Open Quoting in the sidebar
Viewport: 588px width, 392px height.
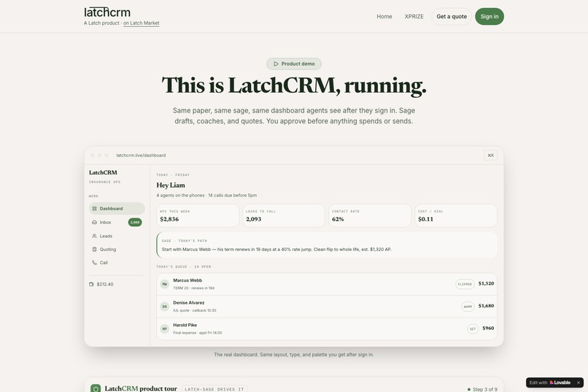pyautogui.click(x=117, y=250)
